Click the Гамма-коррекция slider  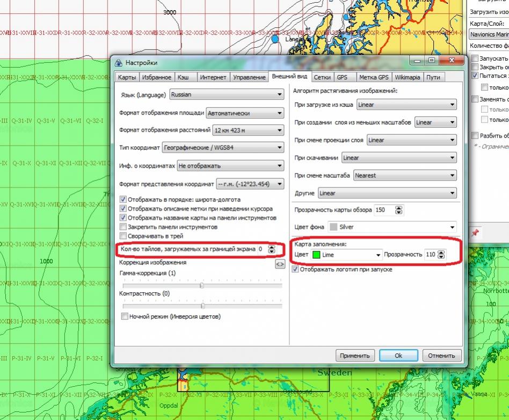click(x=201, y=286)
